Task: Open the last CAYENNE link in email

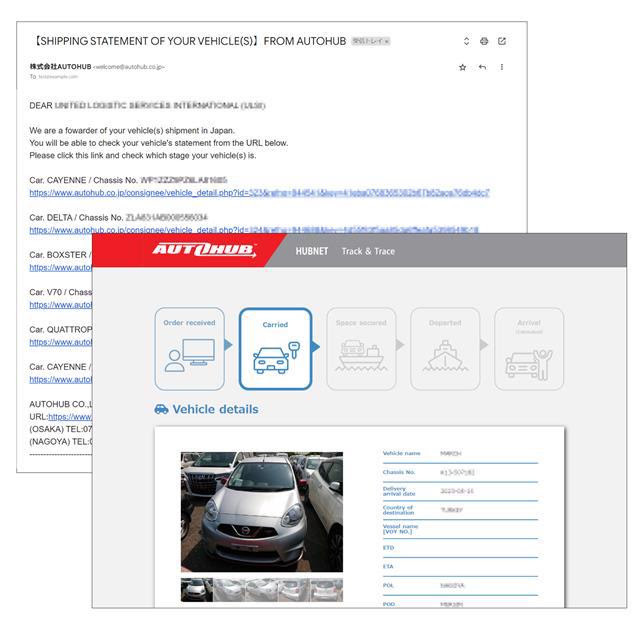Action: click(61, 379)
